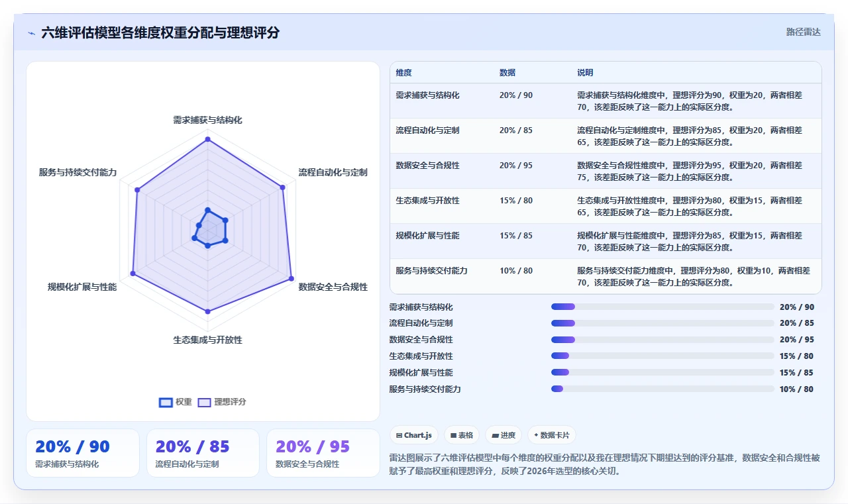848x504 pixels.
Task: Toggle the 权重 legend item
Action: [176, 402]
